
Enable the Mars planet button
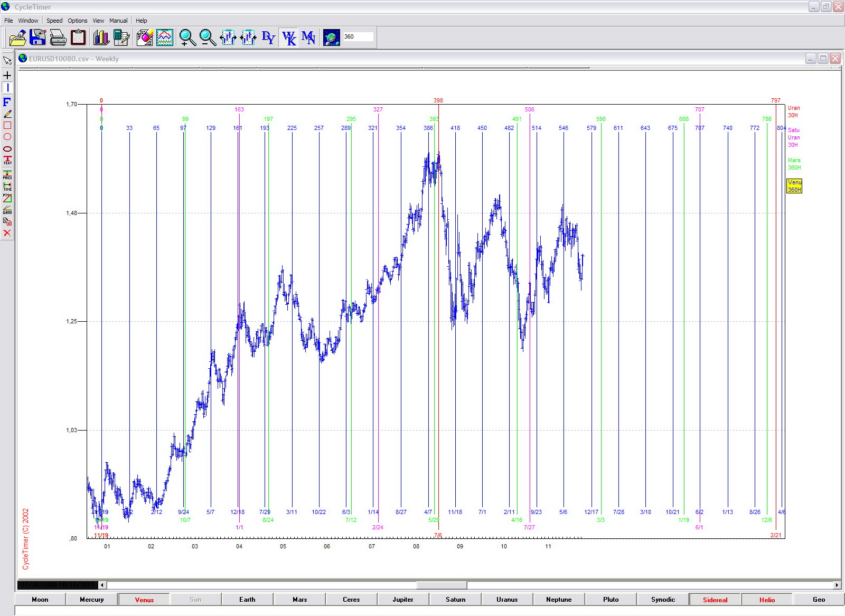tap(299, 600)
